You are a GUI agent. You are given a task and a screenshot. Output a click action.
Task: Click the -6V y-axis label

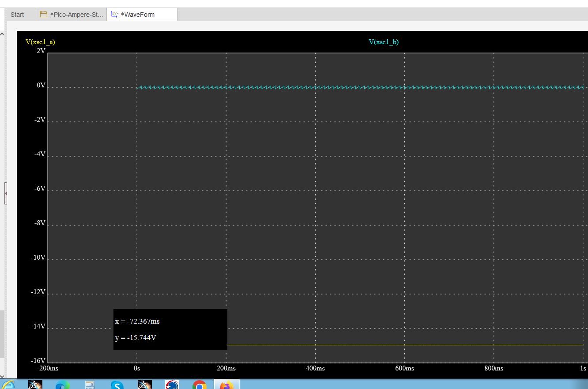40,189
